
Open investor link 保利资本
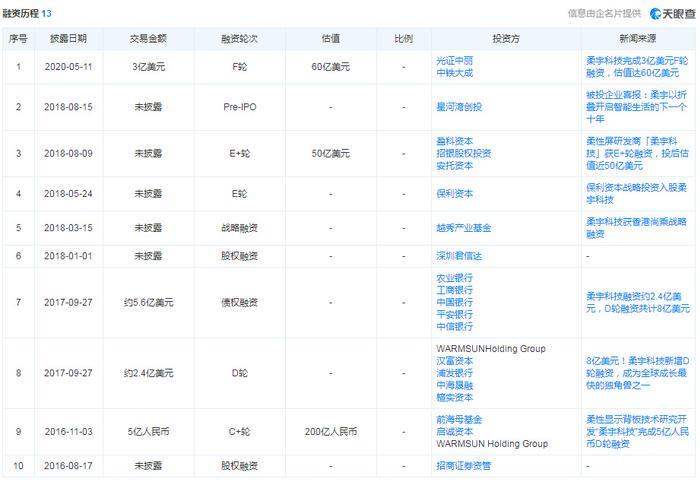click(x=454, y=194)
